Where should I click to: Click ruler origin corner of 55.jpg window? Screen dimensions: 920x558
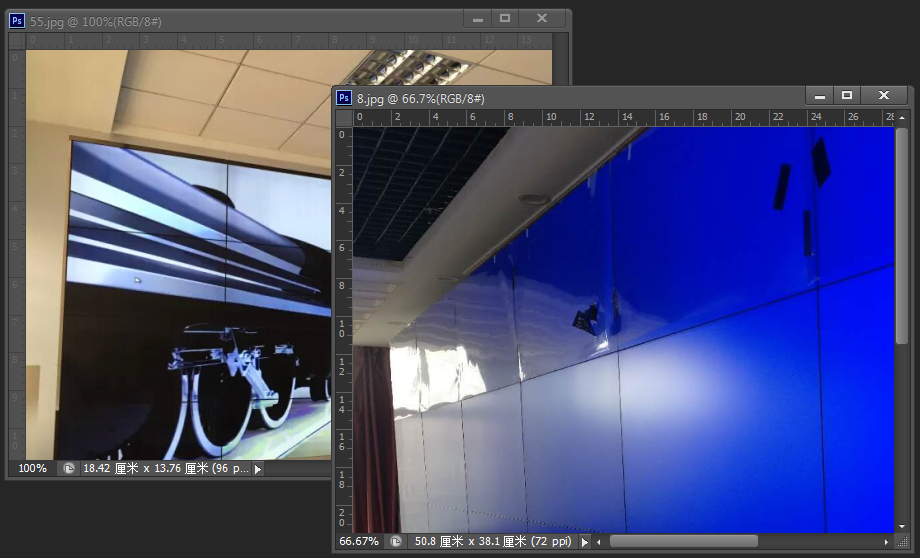point(17,40)
